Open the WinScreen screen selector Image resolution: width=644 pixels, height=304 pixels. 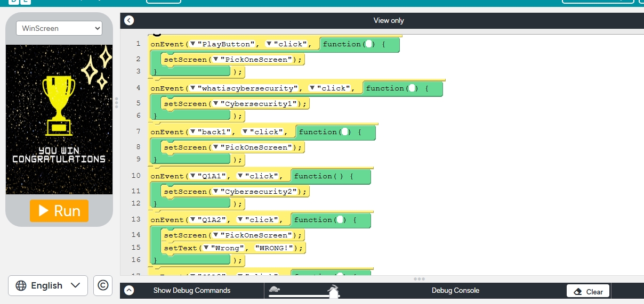click(59, 28)
